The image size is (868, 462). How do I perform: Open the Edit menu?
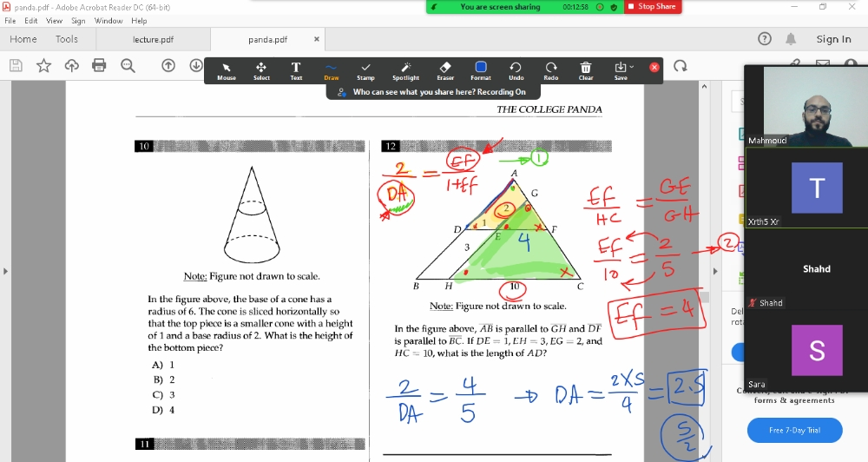31,21
